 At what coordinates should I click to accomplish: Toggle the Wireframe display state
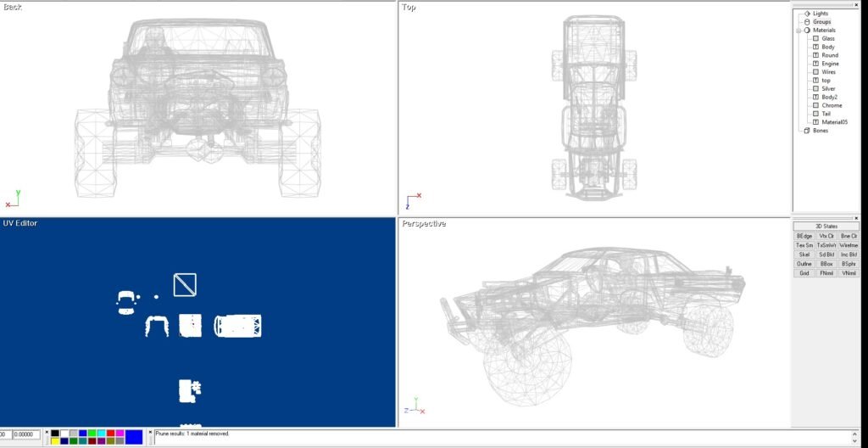[849, 245]
